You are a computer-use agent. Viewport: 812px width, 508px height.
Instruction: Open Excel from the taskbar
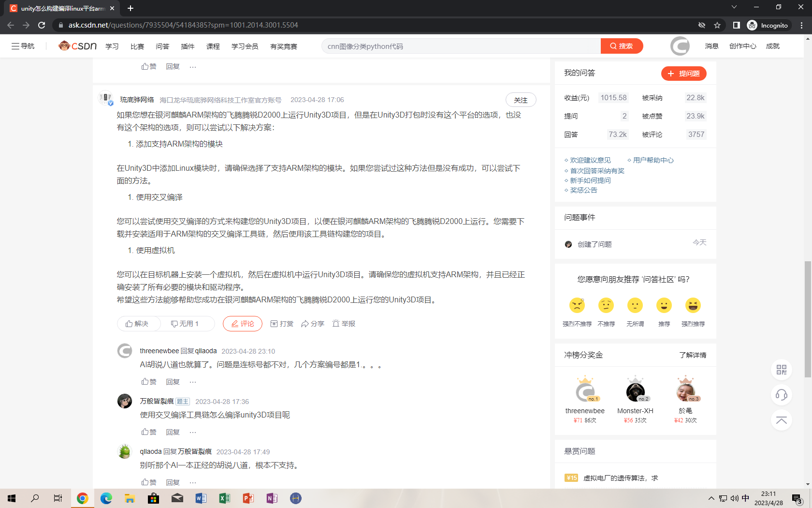(224, 498)
